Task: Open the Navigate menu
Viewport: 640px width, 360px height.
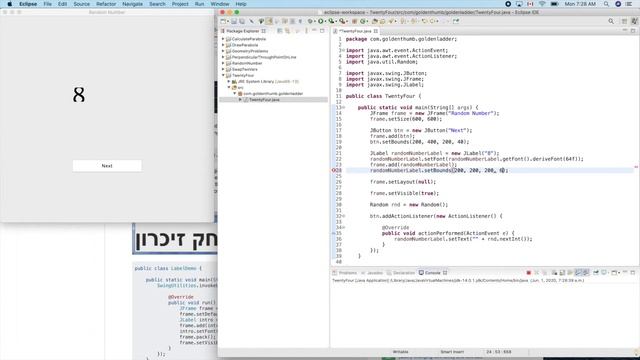Action: (133, 4)
